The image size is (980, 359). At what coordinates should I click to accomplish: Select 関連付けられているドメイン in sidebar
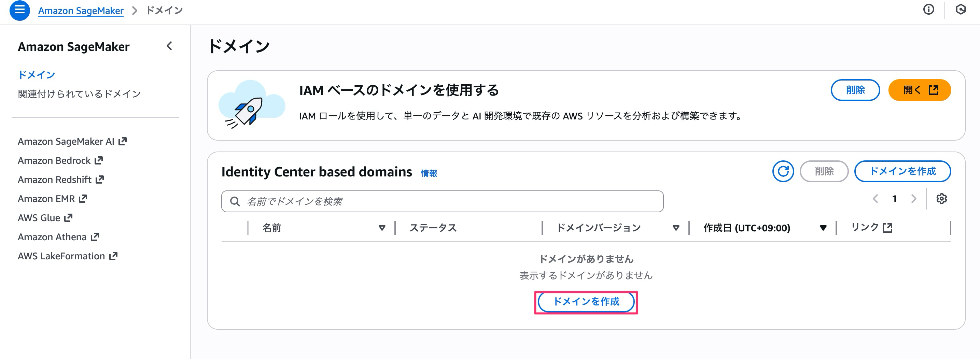79,94
